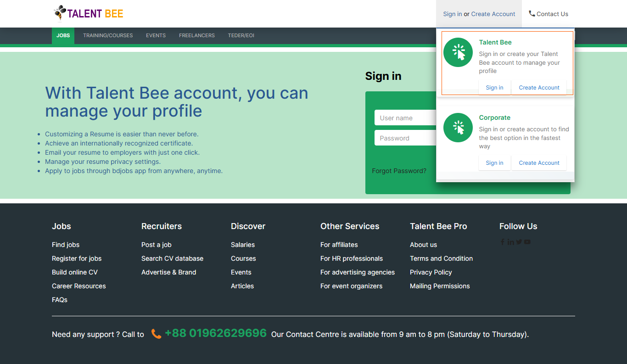Open the TRAINING/COURSES tab

click(x=108, y=36)
